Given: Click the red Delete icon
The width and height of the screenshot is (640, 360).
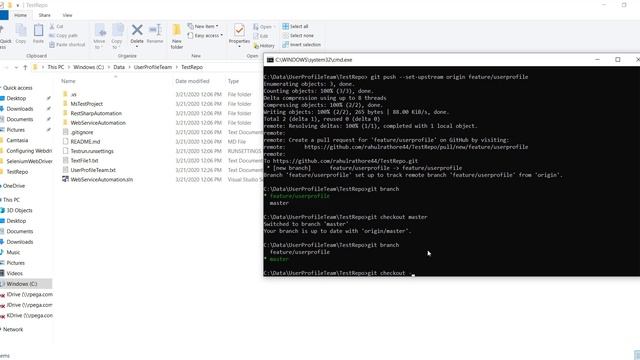Looking at the screenshot, I should point(137,30).
